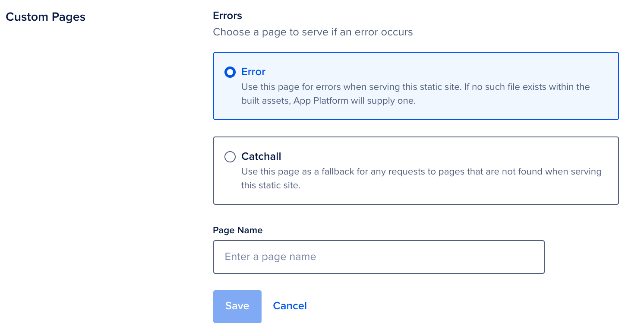644x330 pixels.
Task: Click the Page Name input field
Action: tap(379, 257)
